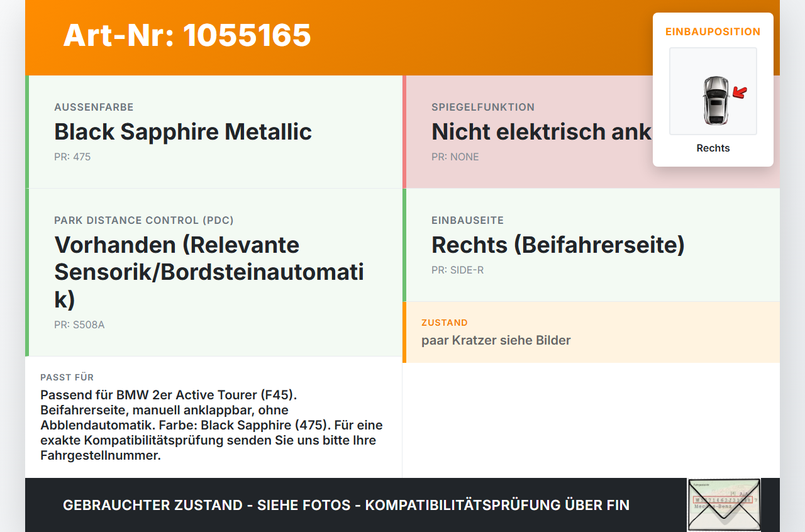
Task: Click the Spiegelfunktion Nicht elektrisch panel
Action: click(591, 132)
